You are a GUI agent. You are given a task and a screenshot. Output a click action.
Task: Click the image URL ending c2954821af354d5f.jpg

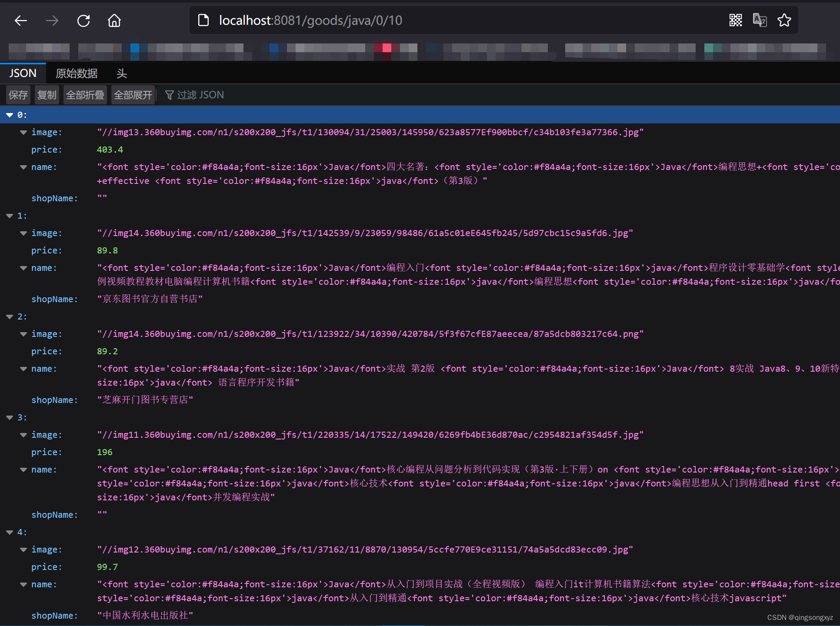(370, 435)
